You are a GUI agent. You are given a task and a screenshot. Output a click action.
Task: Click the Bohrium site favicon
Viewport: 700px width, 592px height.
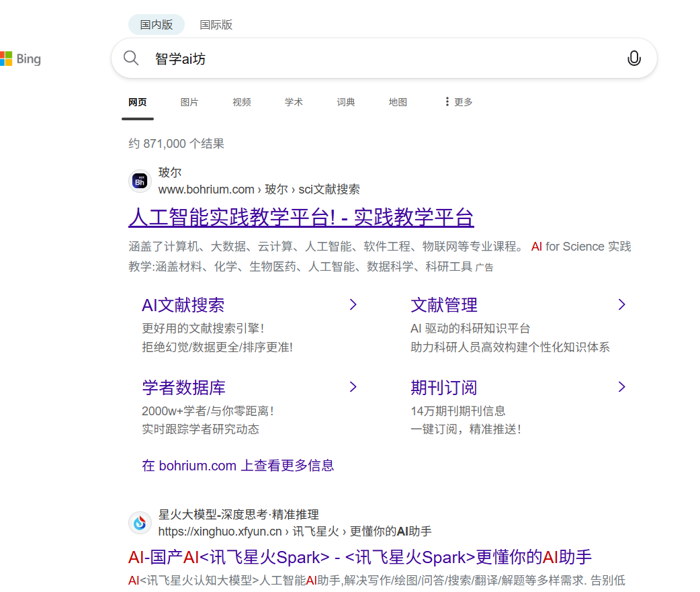tap(140, 181)
